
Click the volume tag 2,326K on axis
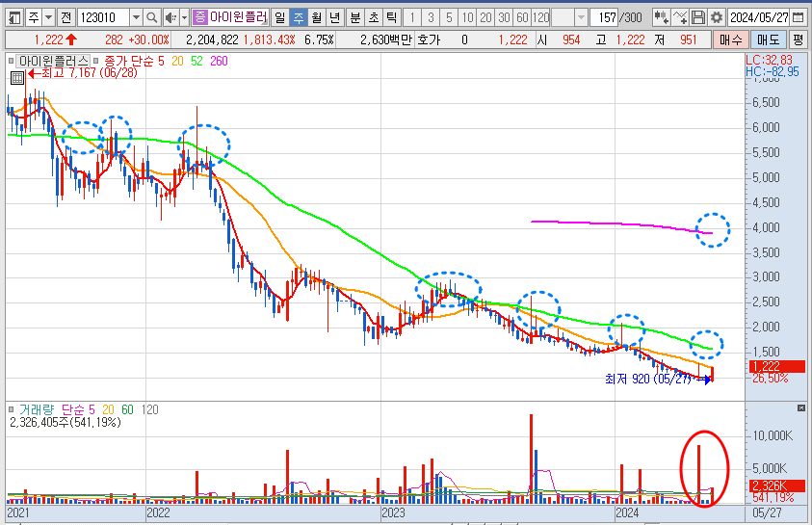coord(776,486)
